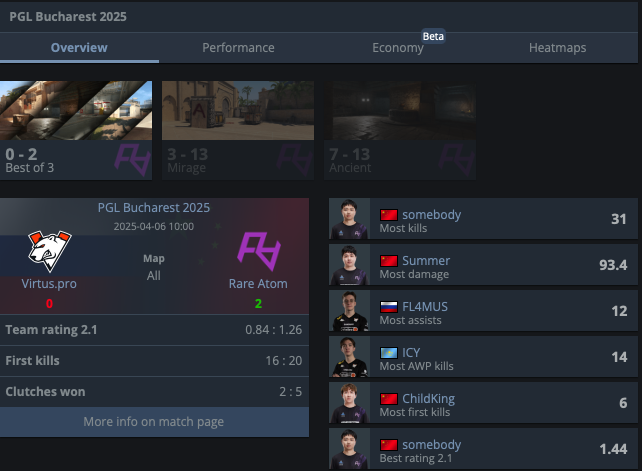
Task: Open the Rare Atom team link
Action: pyautogui.click(x=258, y=283)
